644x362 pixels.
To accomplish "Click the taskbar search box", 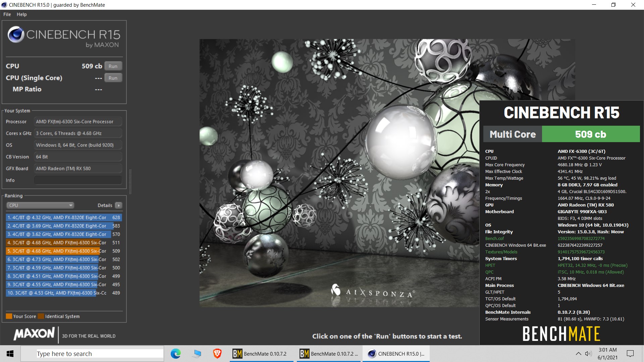I will pos(92,354).
